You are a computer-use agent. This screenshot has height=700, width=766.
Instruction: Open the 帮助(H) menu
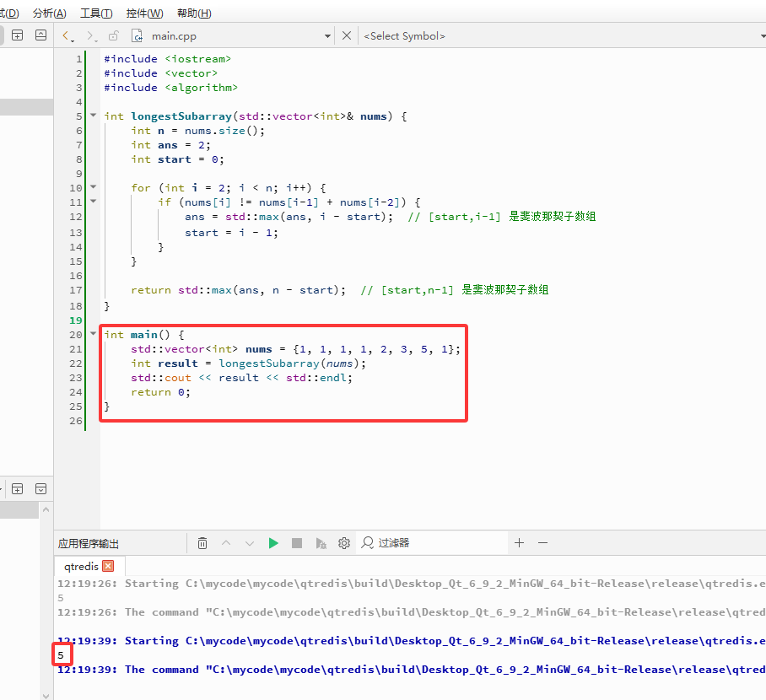[194, 13]
